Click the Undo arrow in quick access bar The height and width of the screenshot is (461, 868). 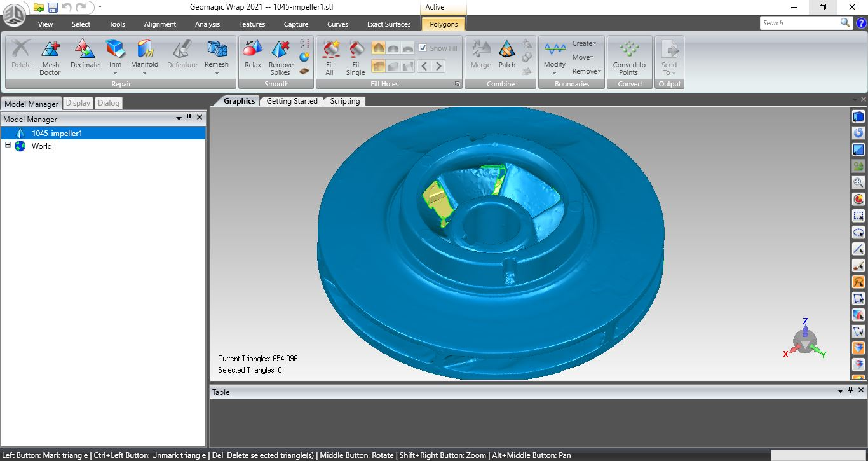coord(67,7)
